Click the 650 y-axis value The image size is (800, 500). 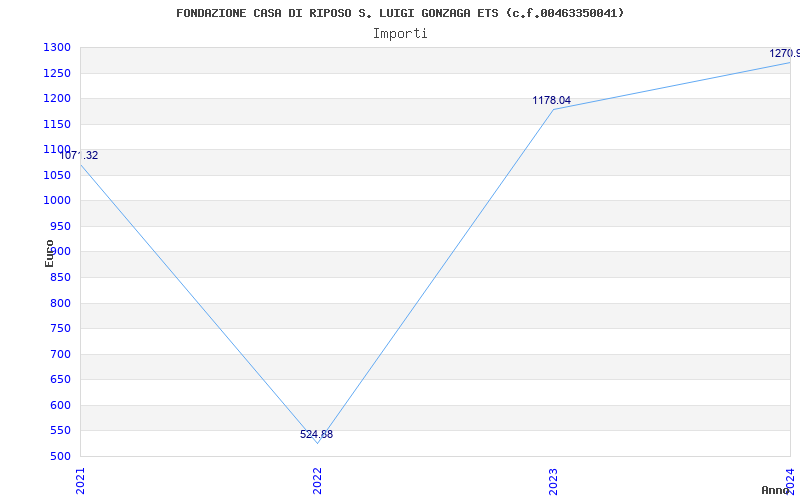coord(60,380)
